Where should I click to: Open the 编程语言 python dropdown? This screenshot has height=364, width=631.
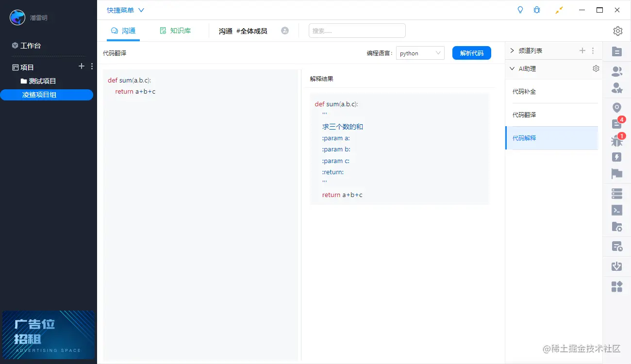(420, 53)
